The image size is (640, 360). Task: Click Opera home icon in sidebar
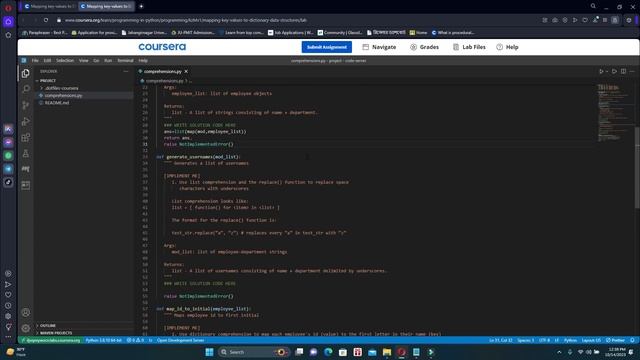[x=8, y=22]
